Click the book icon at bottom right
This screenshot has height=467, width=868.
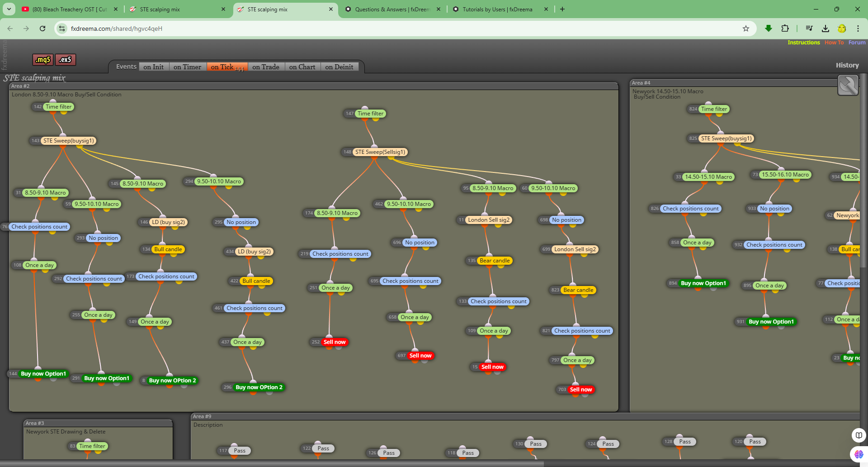[859, 435]
